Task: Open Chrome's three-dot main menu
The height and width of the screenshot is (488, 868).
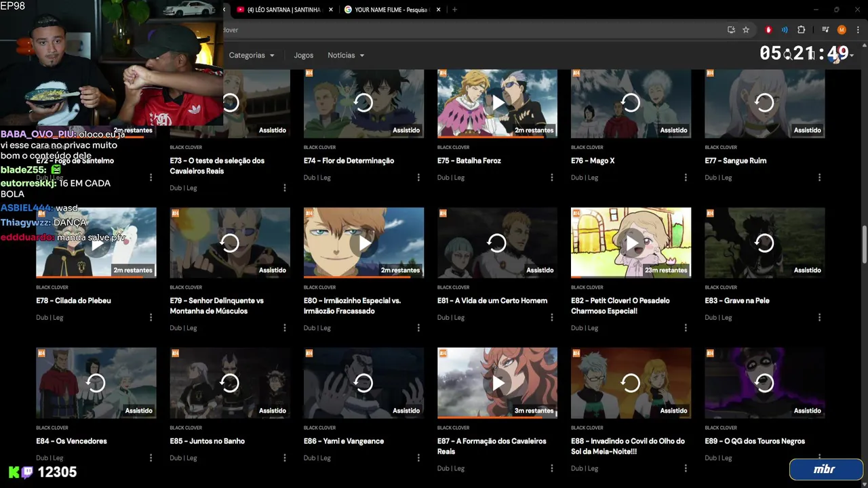Action: 858,30
